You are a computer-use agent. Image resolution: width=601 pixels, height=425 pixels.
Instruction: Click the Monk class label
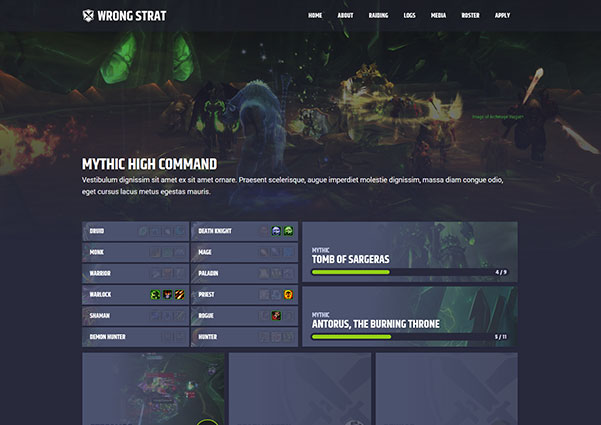click(x=97, y=252)
